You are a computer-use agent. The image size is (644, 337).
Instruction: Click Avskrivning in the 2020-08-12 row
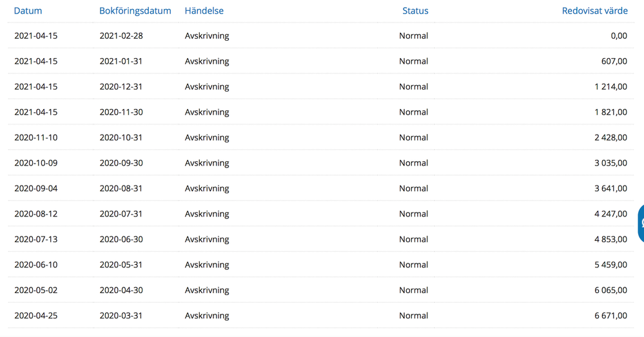[206, 214]
